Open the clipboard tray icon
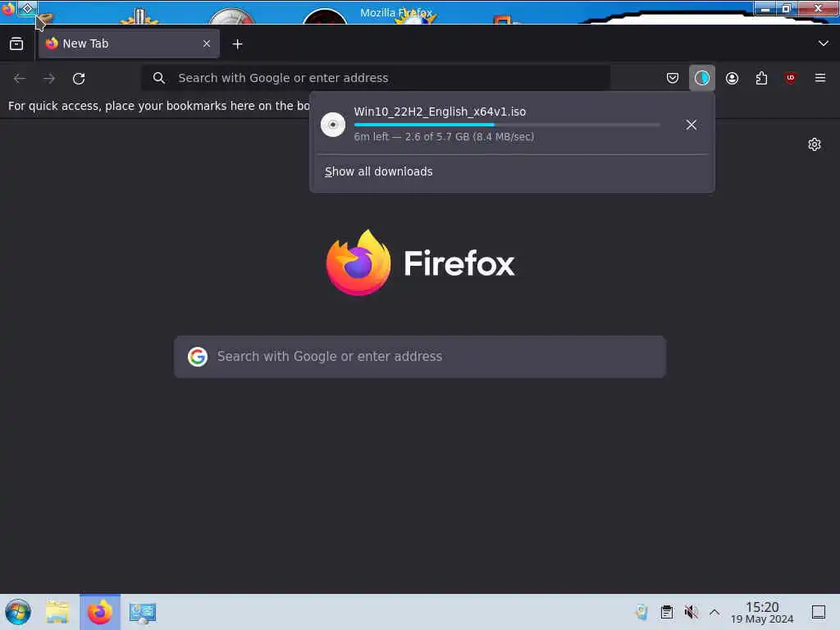The height and width of the screenshot is (630, 840). (x=666, y=612)
